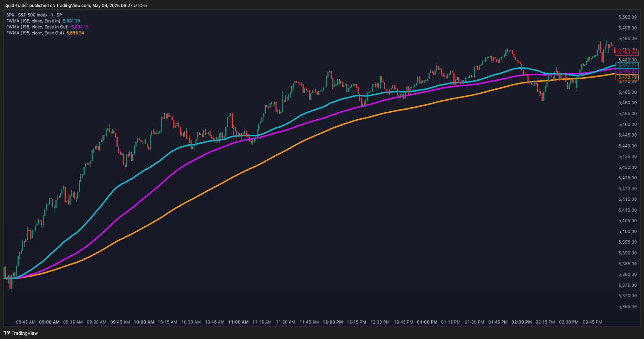Click the 5,365.00 price axis label

tap(628, 307)
